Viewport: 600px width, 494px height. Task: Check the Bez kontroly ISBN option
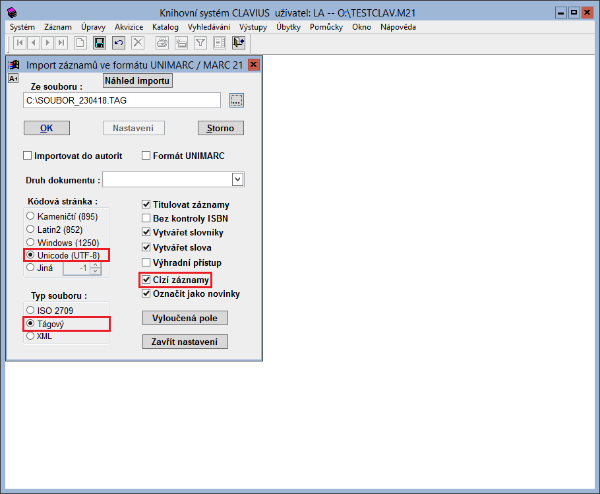146,218
